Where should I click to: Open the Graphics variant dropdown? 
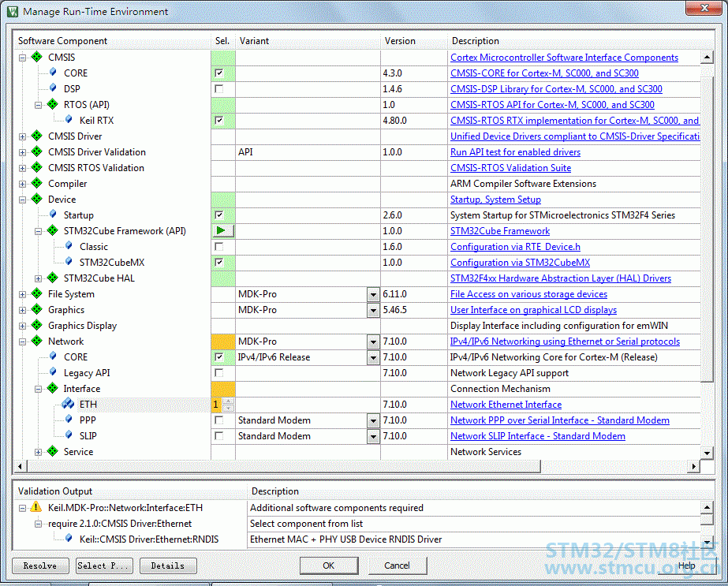click(x=373, y=310)
